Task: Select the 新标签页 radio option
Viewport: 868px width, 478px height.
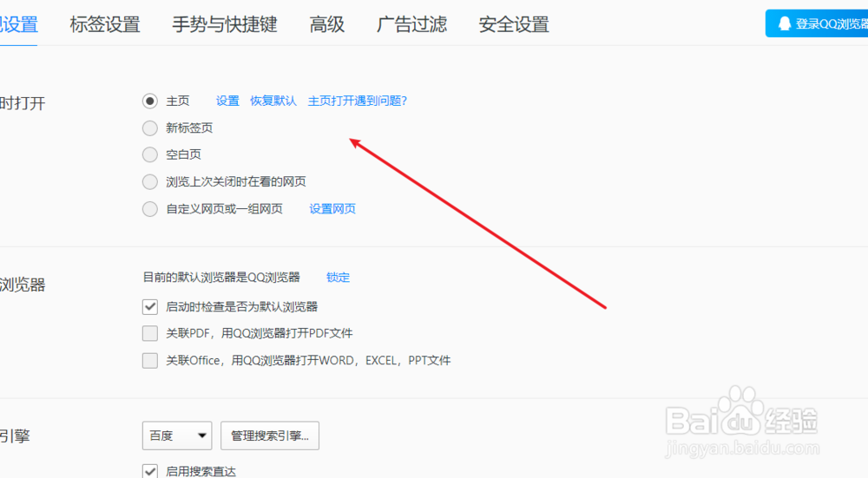Action: coord(150,128)
